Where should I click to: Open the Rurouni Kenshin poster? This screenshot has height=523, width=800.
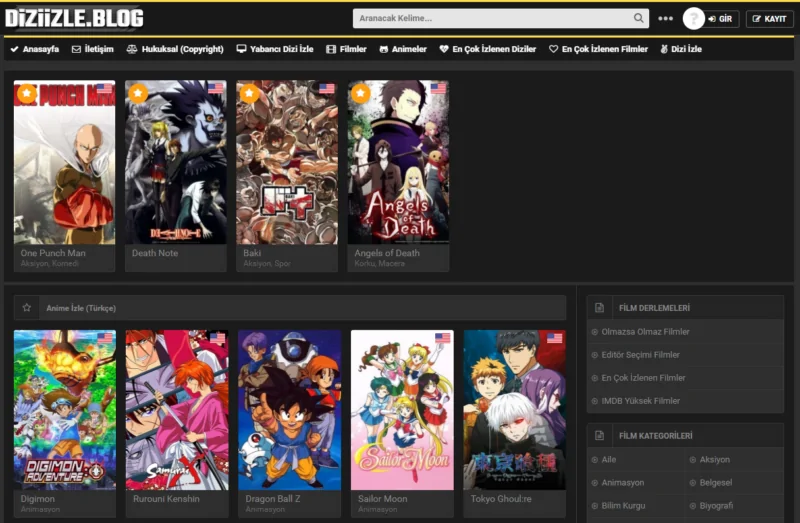(177, 410)
